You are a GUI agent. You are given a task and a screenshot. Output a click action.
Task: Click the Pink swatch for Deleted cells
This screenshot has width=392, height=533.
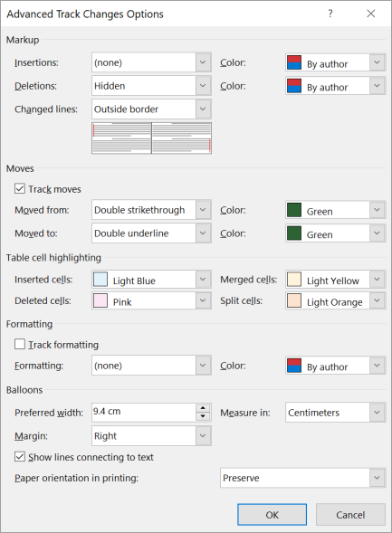pyautogui.click(x=100, y=300)
